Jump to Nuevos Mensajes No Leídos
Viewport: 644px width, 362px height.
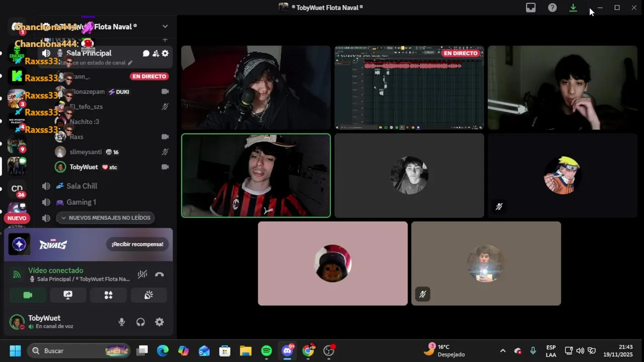coord(105,218)
